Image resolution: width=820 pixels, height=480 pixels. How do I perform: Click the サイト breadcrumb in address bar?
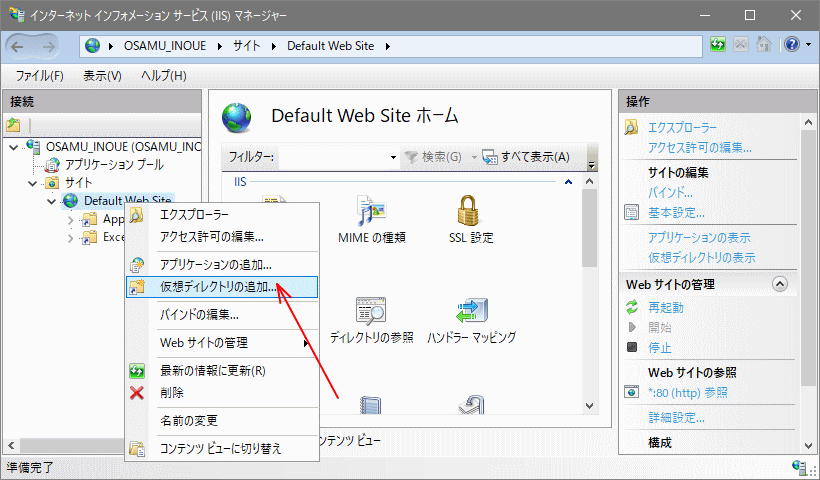pos(246,46)
